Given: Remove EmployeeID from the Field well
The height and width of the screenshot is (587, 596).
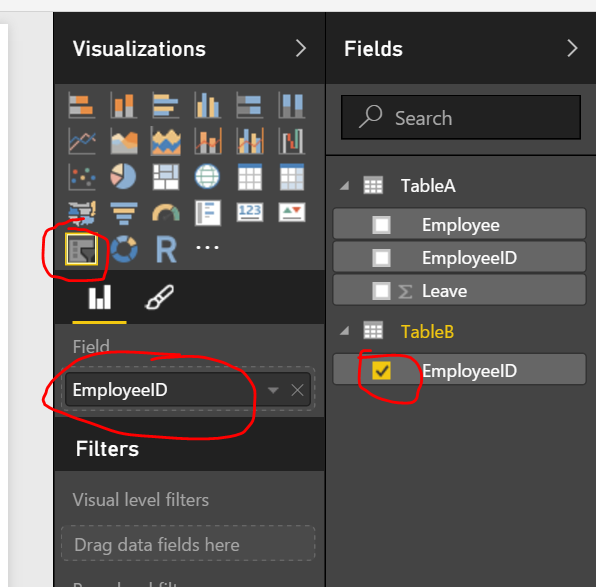Looking at the screenshot, I should [297, 390].
